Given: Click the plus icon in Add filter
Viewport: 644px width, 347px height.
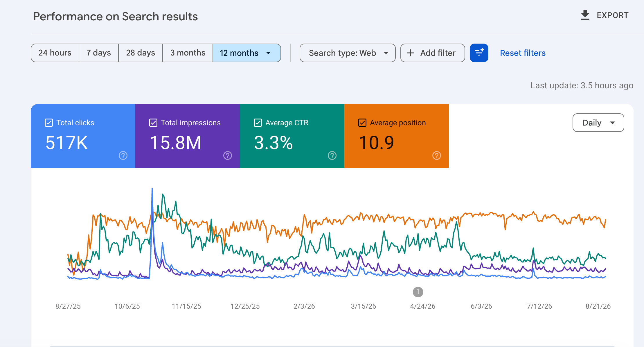Looking at the screenshot, I should (x=410, y=53).
